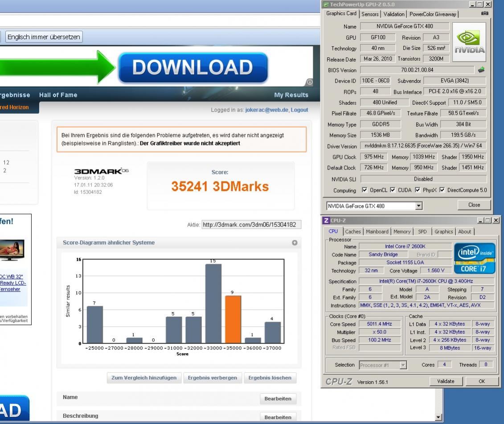Image resolution: width=504 pixels, height=424 pixels.
Task: Click the GPU-Z screenshot camera icon
Action: (484, 13)
